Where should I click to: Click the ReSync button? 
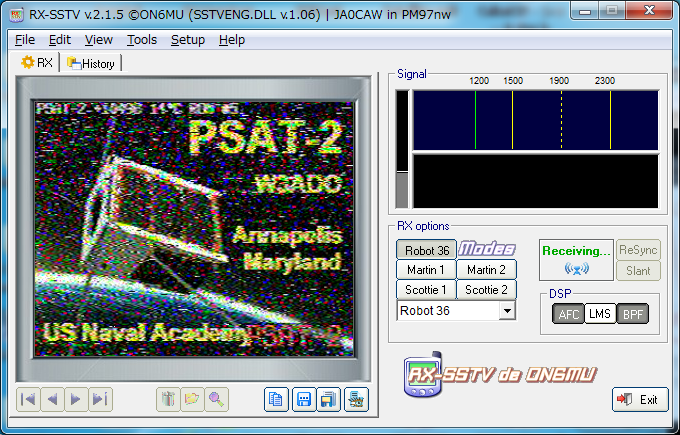[638, 250]
